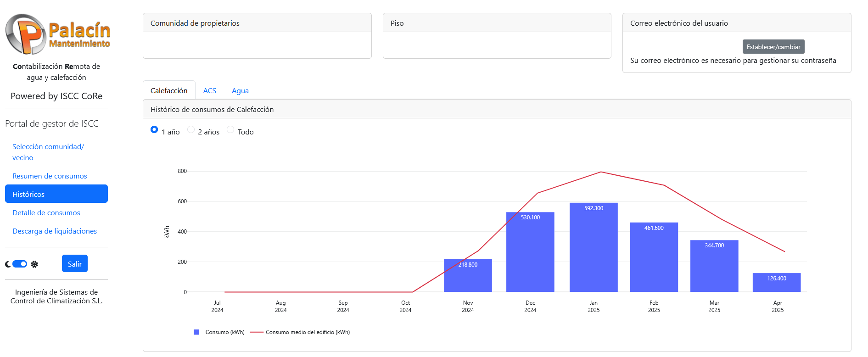Navigate to Detalle de consumos

click(x=46, y=213)
